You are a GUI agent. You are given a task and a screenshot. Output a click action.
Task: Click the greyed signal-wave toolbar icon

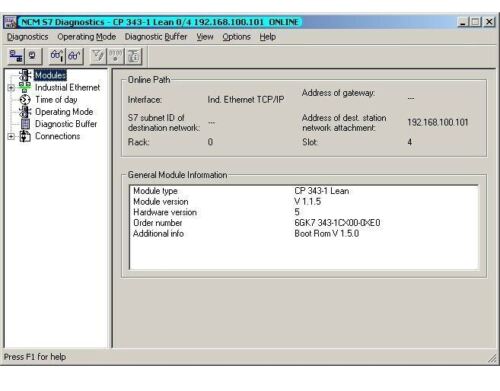pyautogui.click(x=115, y=56)
